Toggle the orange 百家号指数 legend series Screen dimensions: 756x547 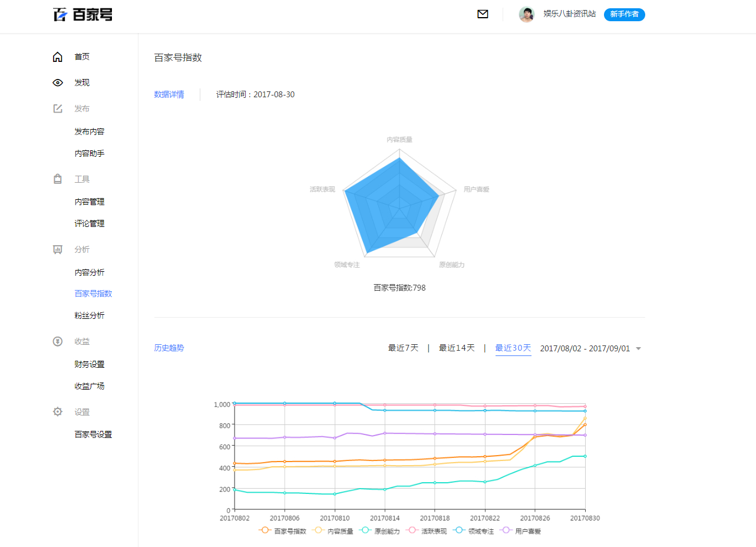283,531
